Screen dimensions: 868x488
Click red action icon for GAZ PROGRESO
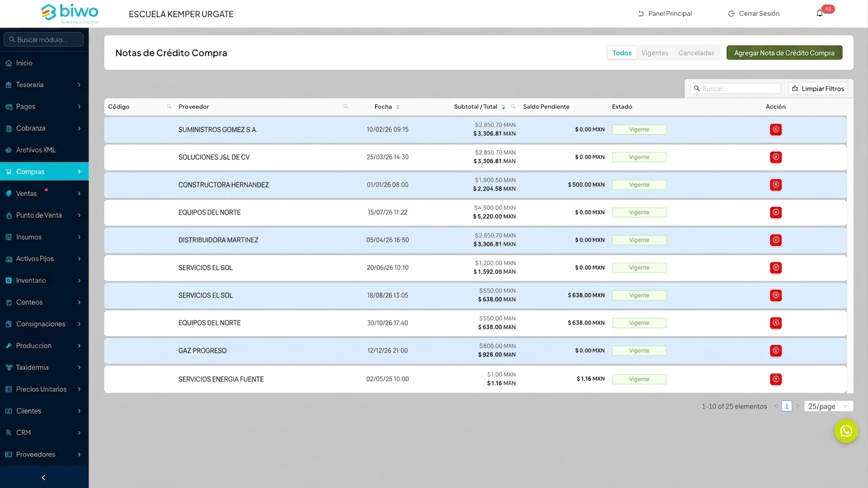pyautogui.click(x=775, y=351)
